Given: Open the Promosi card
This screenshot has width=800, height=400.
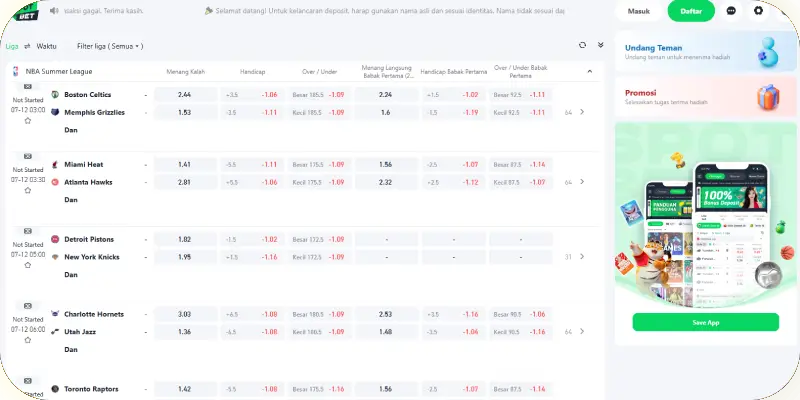Looking at the screenshot, I should point(705,97).
